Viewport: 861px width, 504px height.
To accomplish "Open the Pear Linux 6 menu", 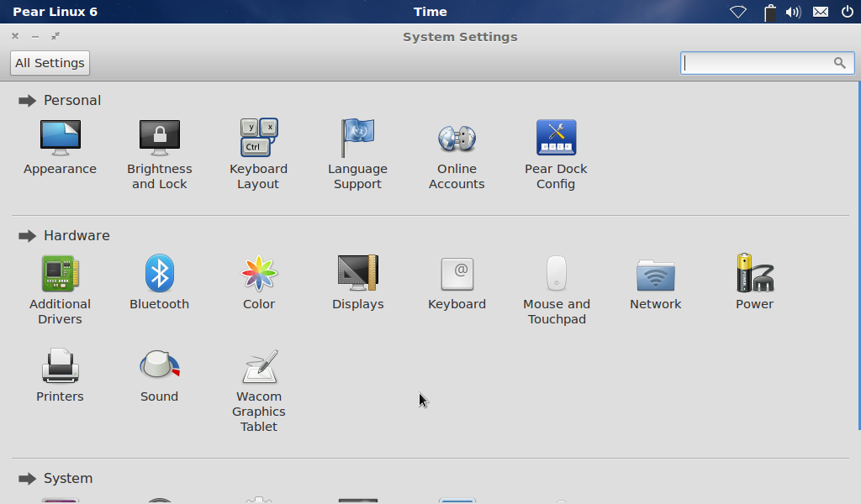I will (x=55, y=12).
